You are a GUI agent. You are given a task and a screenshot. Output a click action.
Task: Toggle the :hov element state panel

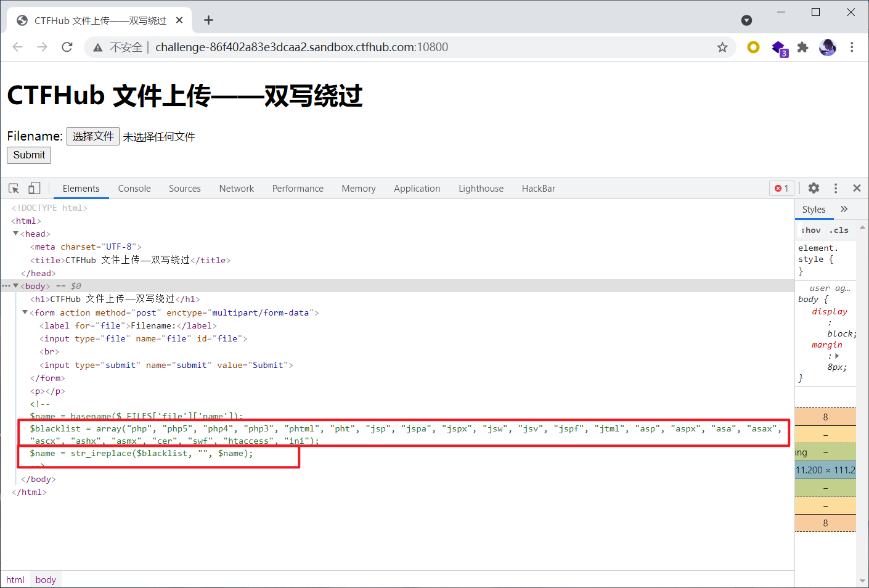coord(811,231)
